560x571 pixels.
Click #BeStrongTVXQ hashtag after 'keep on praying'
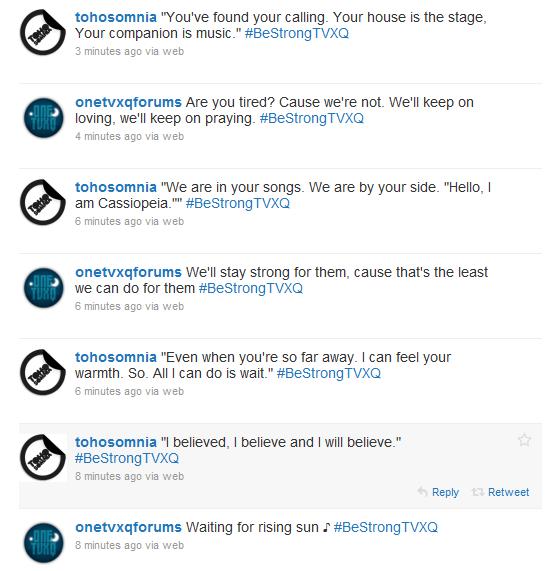tap(312, 118)
